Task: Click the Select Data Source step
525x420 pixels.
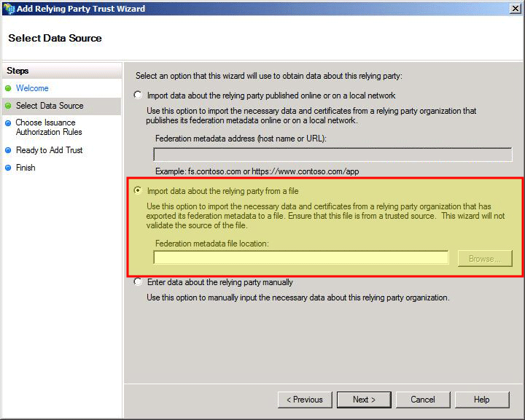Action: click(x=50, y=106)
